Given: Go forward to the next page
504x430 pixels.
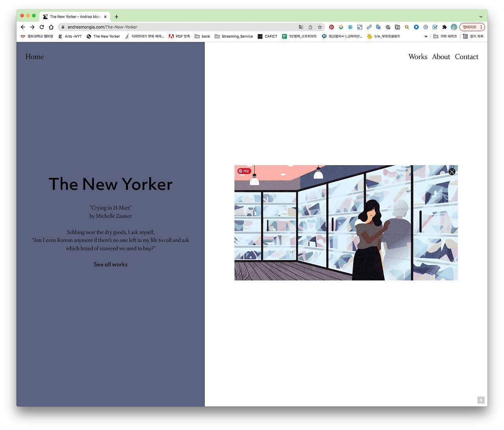Looking at the screenshot, I should point(32,27).
